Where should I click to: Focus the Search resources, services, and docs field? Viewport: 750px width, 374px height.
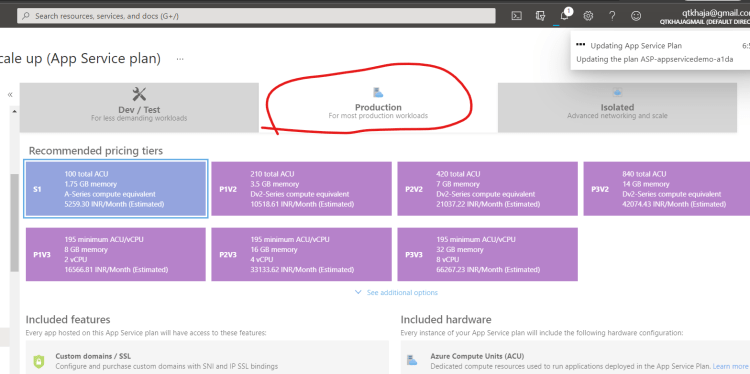coord(256,16)
